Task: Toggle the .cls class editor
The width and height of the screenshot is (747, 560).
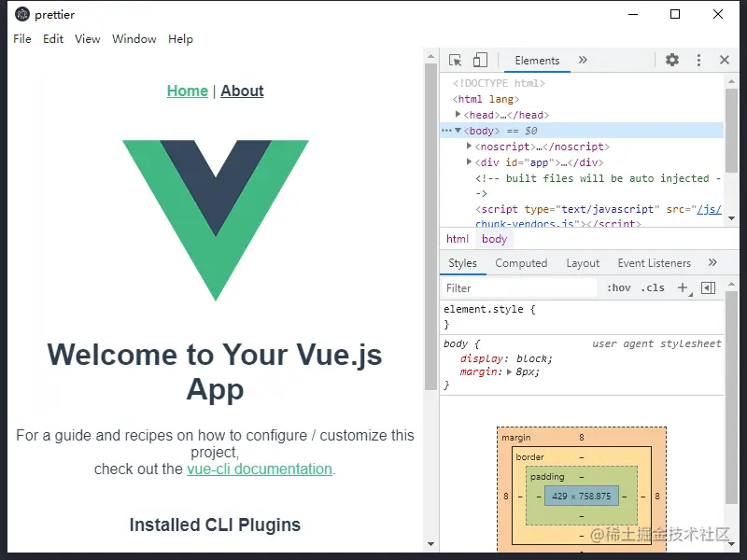Action: pyautogui.click(x=653, y=287)
